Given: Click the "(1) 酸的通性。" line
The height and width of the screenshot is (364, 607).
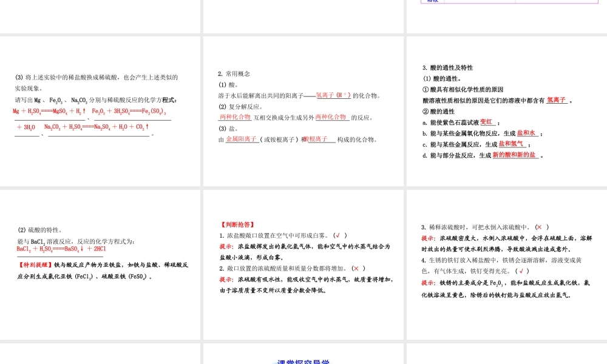Looking at the screenshot, I should (442, 78).
